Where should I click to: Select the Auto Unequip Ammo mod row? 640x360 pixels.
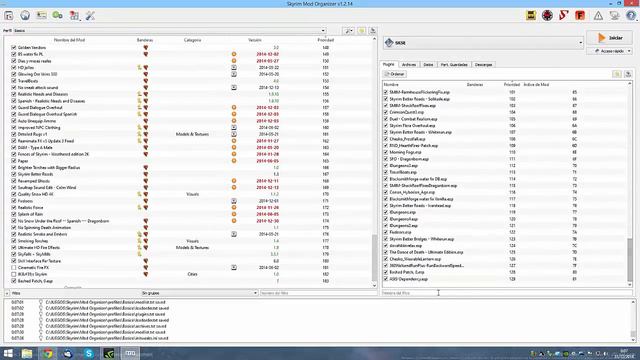coord(189,121)
